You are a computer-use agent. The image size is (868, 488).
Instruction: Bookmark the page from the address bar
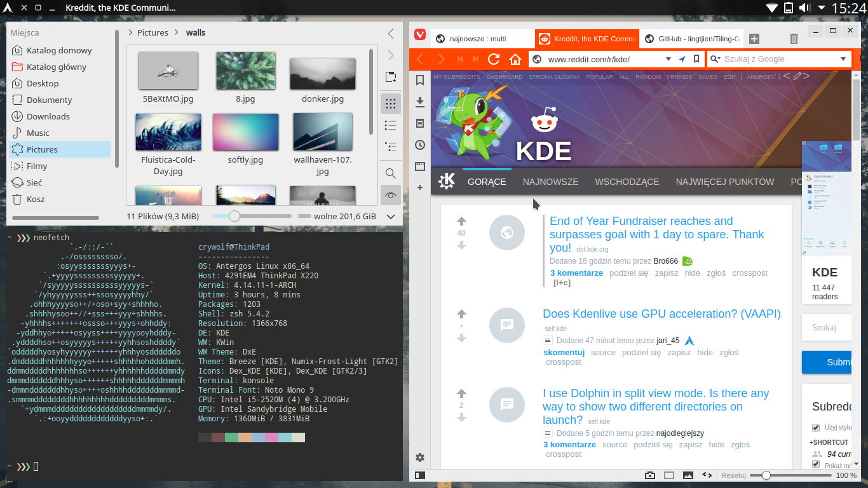pos(696,59)
